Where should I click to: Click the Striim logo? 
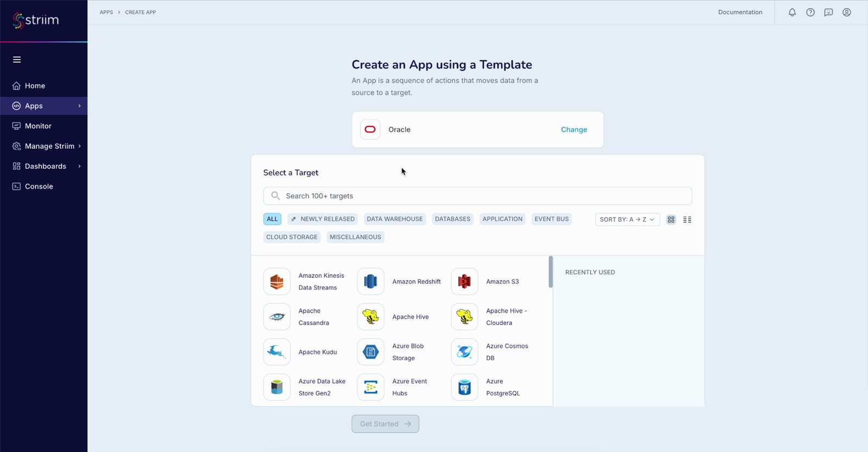36,20
